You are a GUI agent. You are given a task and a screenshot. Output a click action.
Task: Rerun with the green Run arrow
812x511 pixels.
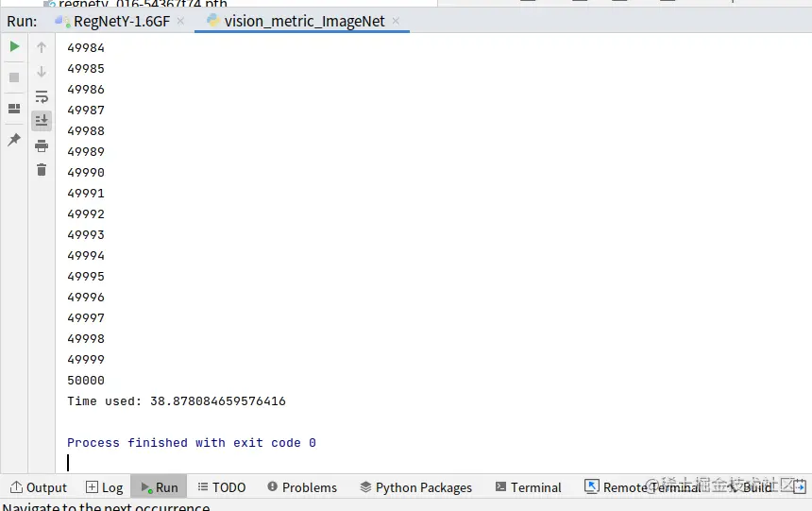point(14,46)
